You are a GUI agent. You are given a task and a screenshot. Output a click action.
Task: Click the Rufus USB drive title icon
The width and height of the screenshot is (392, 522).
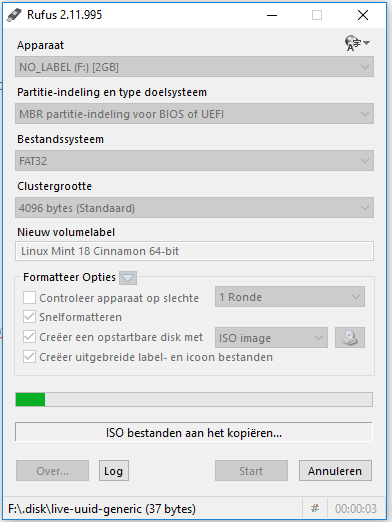pos(14,15)
